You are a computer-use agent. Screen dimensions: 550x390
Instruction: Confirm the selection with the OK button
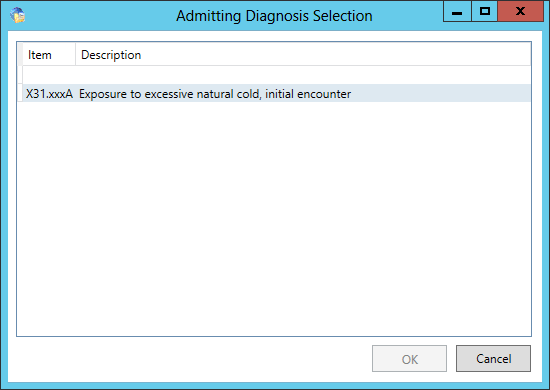409,358
